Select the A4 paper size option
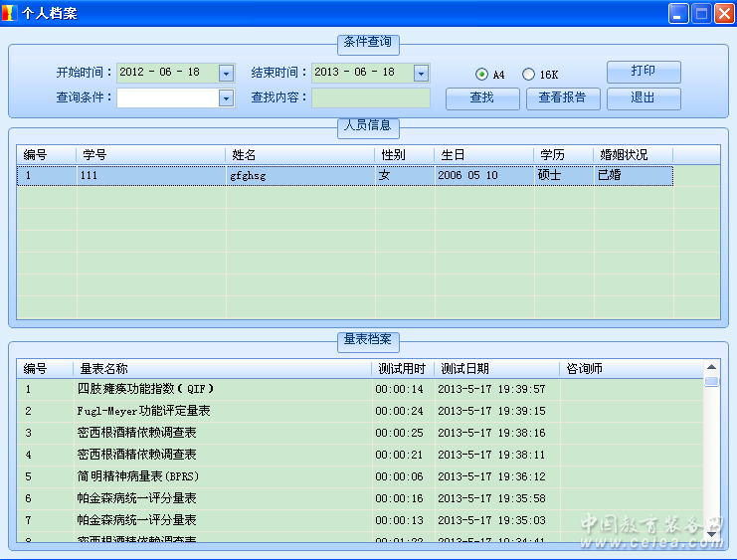This screenshot has height=560, width=737. (x=482, y=75)
